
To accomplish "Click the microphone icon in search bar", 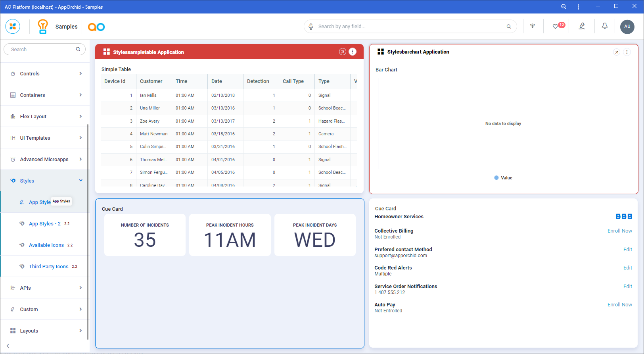I will [x=311, y=27].
